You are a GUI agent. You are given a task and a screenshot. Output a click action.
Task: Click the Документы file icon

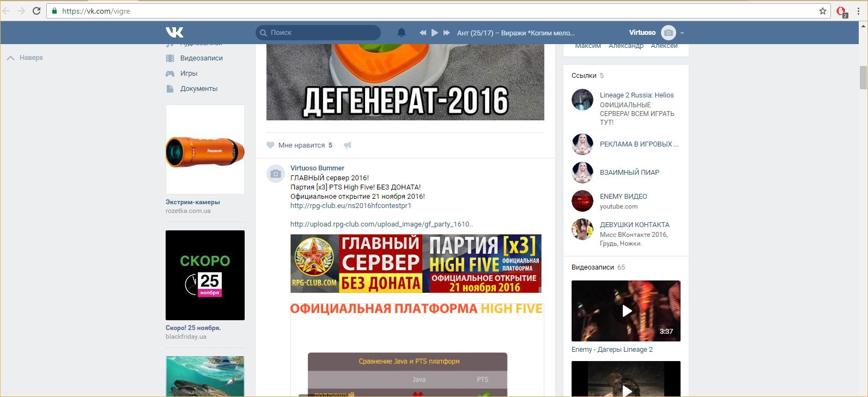(170, 89)
